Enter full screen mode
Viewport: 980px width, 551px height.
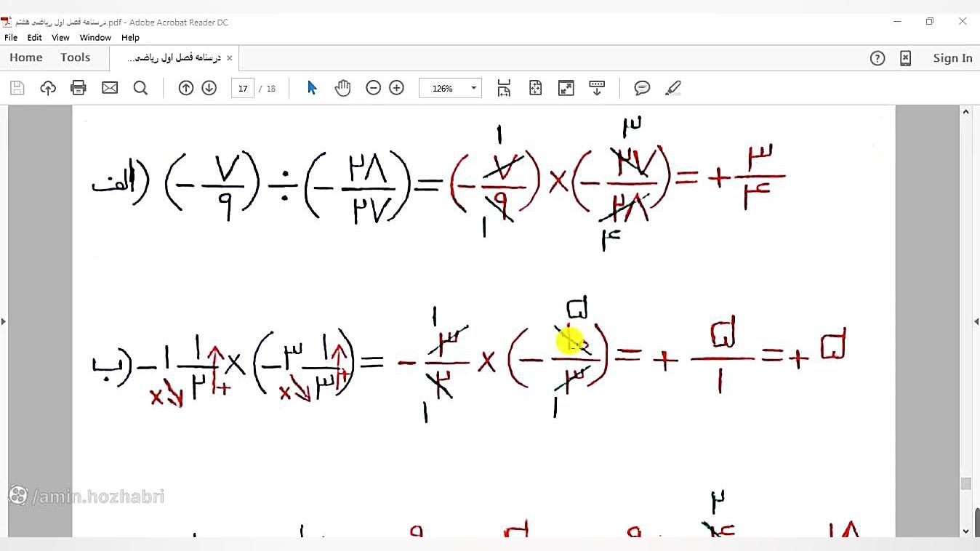click(566, 88)
